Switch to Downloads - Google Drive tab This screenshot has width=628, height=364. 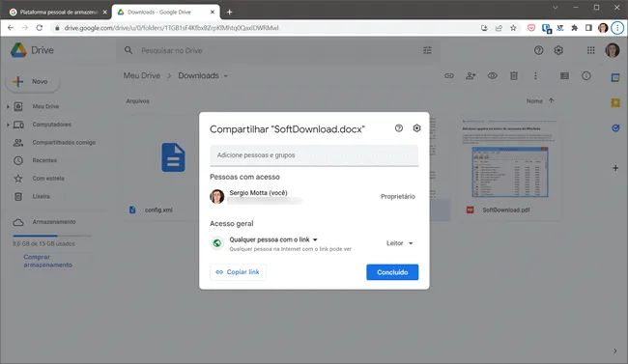(x=166, y=12)
